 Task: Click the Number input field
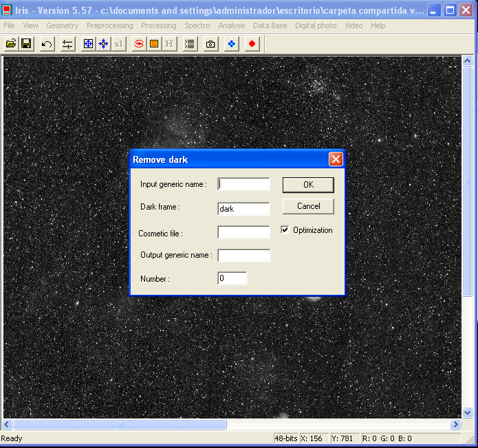point(232,278)
